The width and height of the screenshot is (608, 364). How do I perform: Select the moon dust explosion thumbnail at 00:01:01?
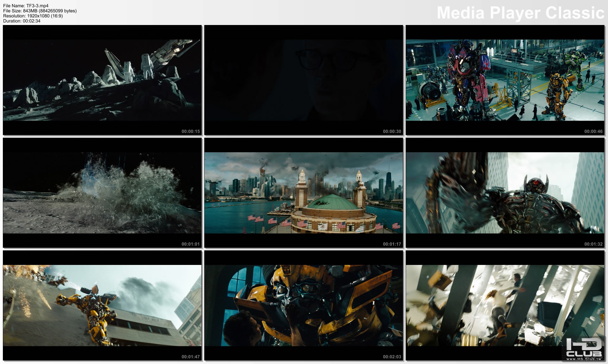[x=102, y=193]
